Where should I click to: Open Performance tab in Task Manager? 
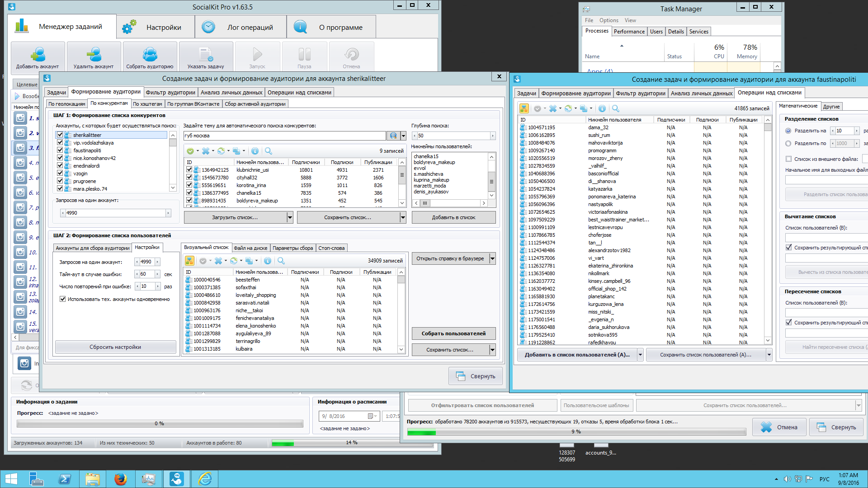coord(629,32)
